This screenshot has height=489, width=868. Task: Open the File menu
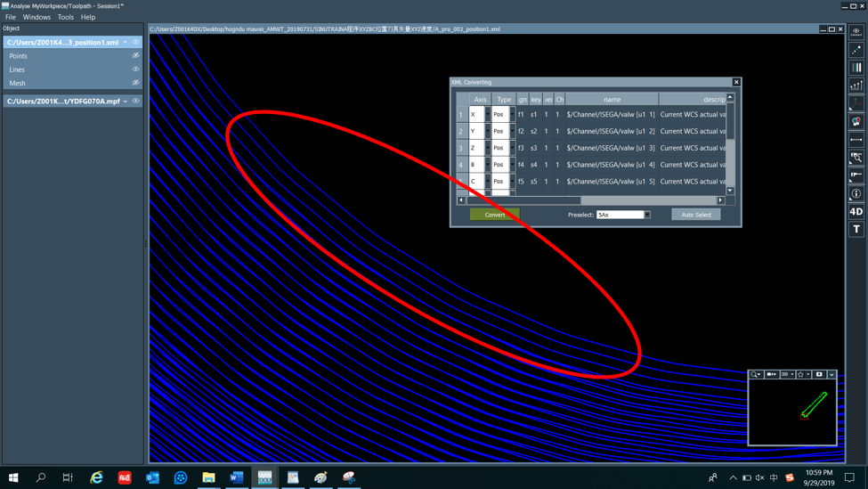tap(11, 17)
